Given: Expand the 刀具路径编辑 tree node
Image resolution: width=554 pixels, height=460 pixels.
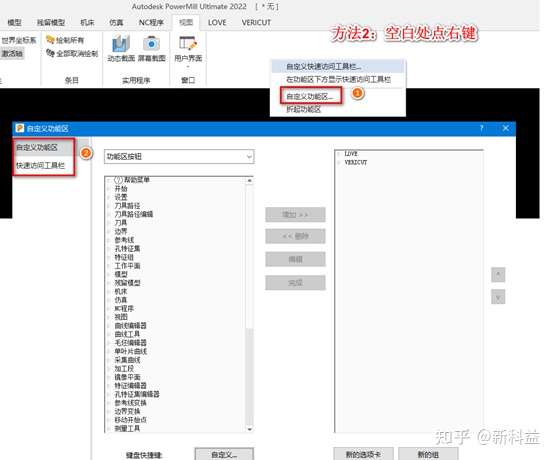Looking at the screenshot, I should 109,214.
